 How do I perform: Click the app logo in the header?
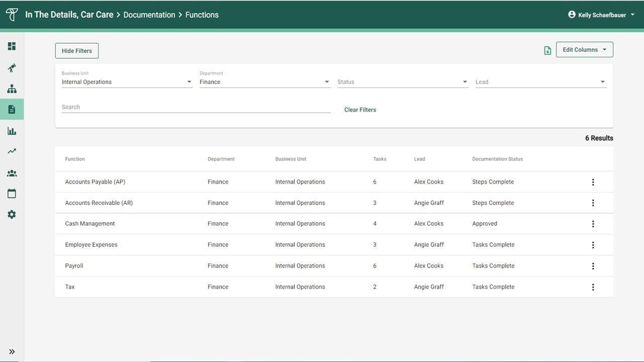point(12,15)
